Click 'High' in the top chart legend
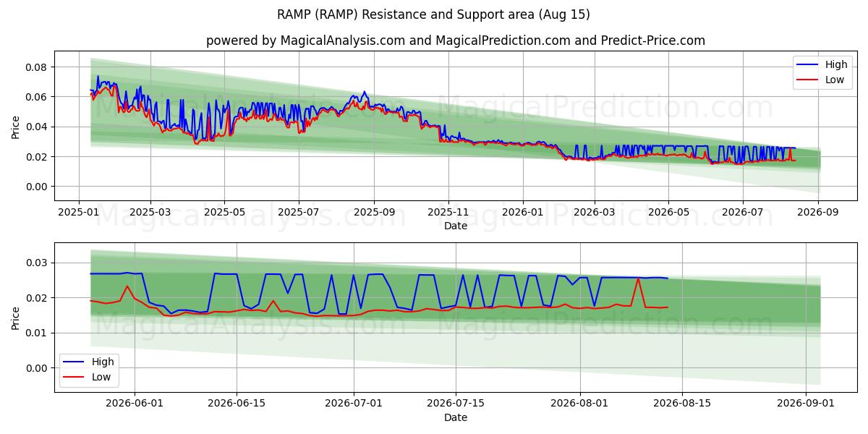The image size is (868, 434). (x=836, y=64)
